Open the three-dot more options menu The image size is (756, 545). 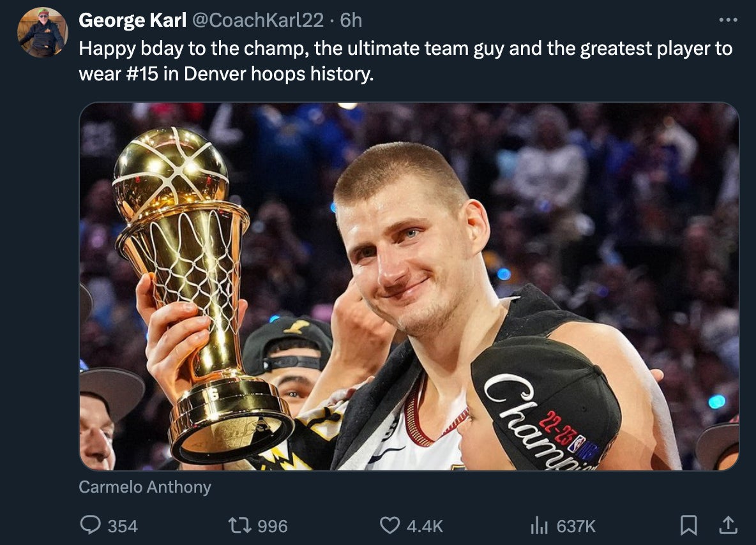(728, 20)
